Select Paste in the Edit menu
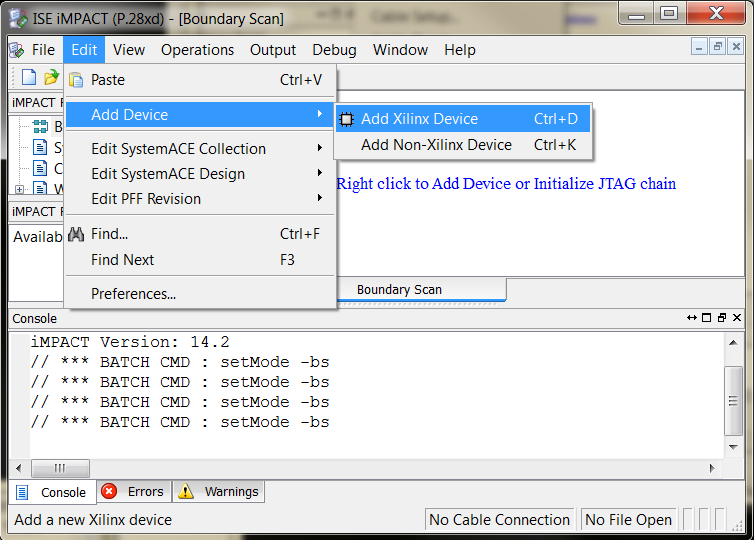754x540 pixels. click(108, 80)
